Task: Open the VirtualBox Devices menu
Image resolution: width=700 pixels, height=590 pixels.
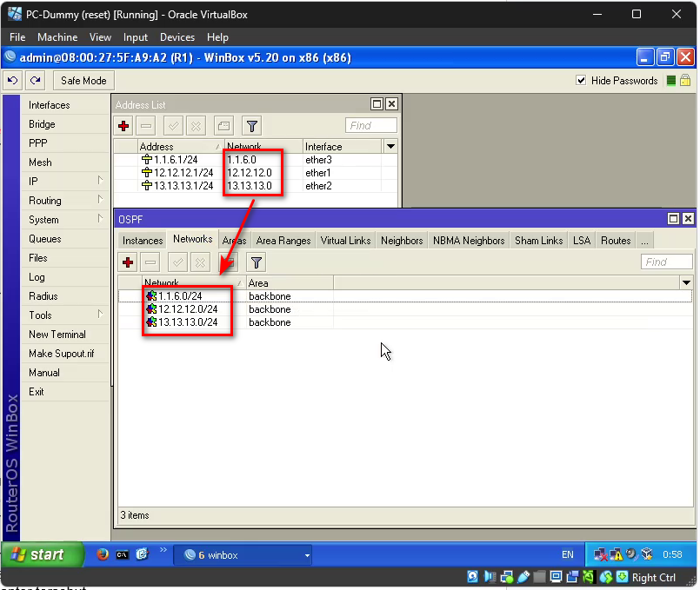Action: coord(177,37)
